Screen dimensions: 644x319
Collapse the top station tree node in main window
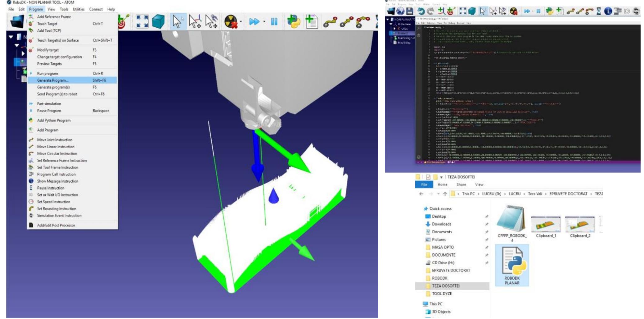11,37
